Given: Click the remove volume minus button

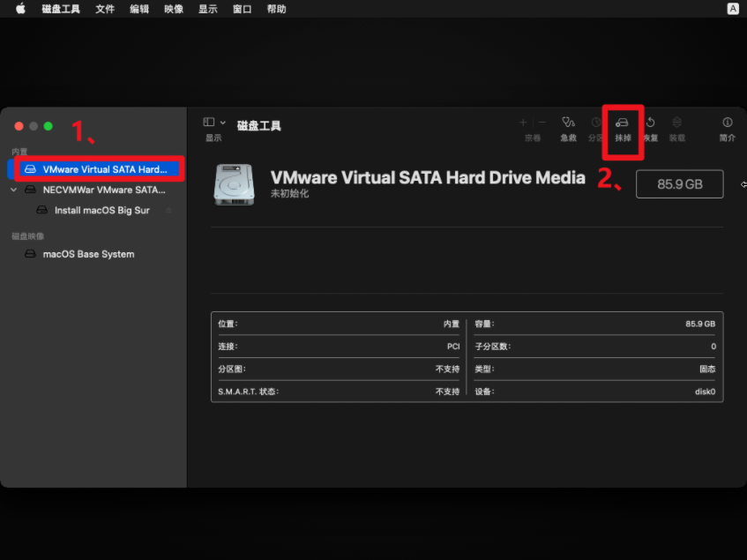Looking at the screenshot, I should click(542, 123).
